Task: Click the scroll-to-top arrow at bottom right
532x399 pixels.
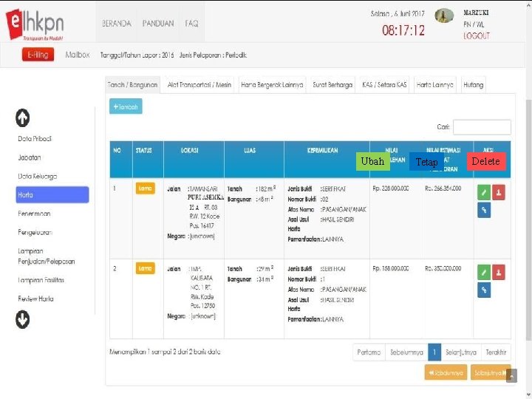Action: pos(511,375)
